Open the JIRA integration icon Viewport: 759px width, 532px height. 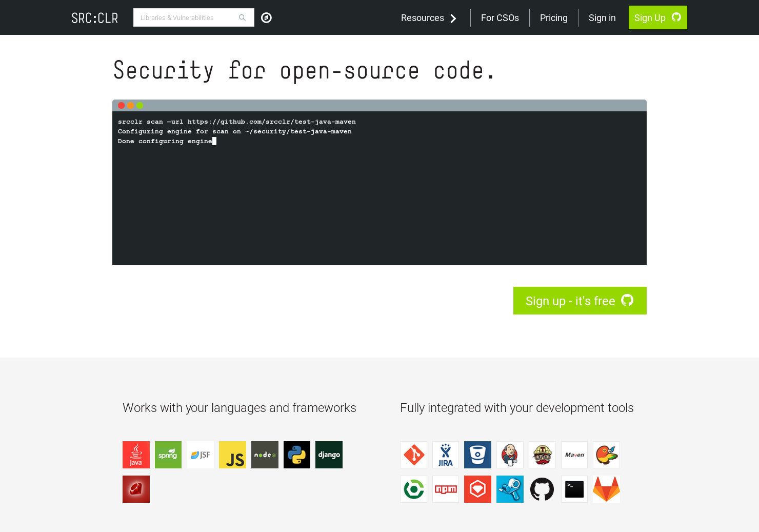click(446, 455)
